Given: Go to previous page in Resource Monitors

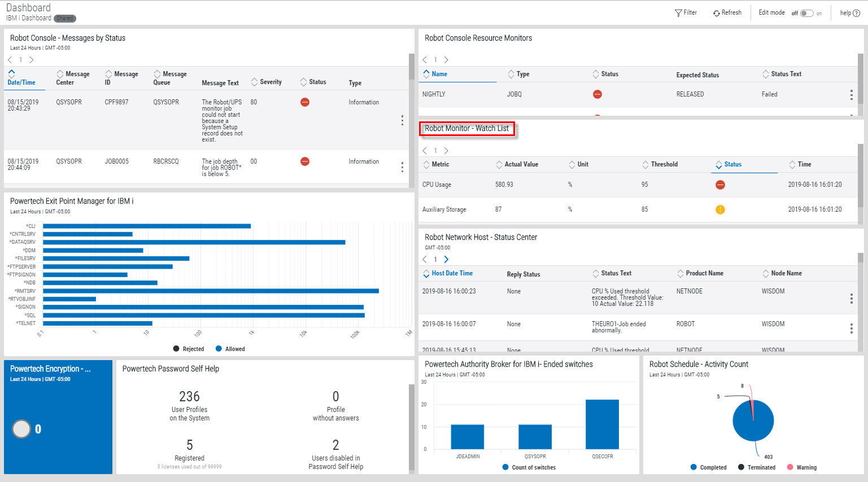Looking at the screenshot, I should click(425, 60).
